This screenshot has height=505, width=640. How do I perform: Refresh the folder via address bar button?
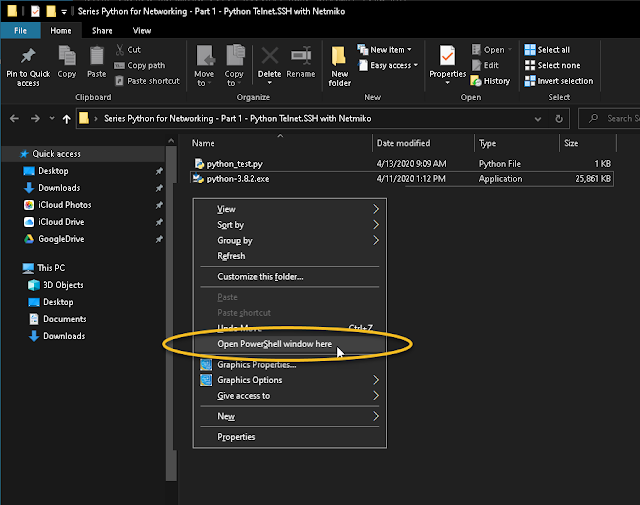[x=559, y=119]
